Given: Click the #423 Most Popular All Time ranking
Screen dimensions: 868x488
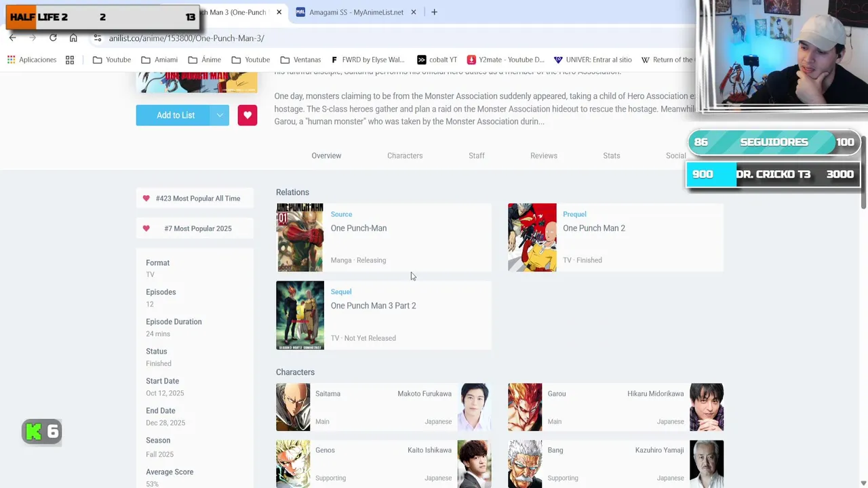Looking at the screenshot, I should pos(195,199).
